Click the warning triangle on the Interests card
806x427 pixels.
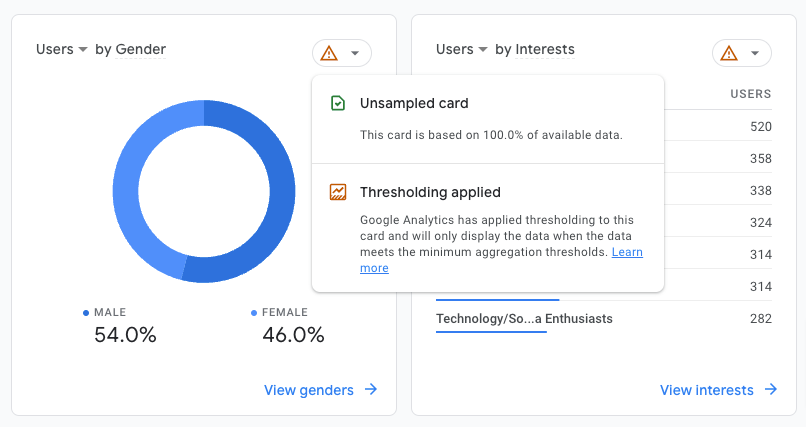pyautogui.click(x=729, y=53)
